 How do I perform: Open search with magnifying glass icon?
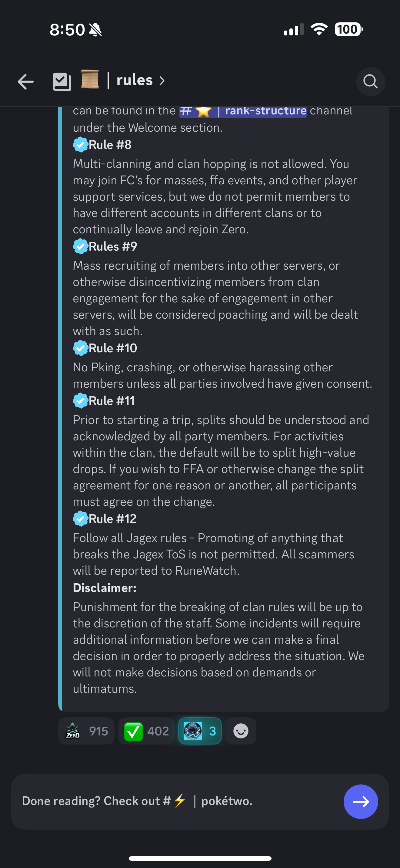point(370,81)
